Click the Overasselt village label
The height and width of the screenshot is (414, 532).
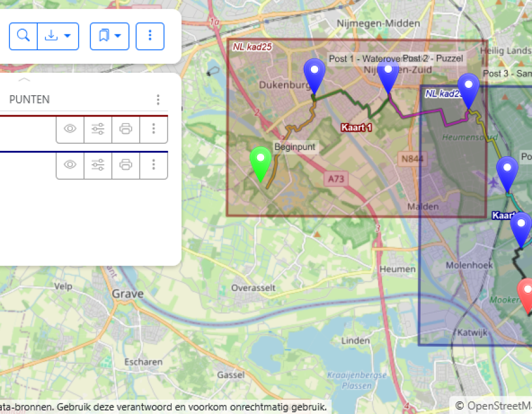(x=254, y=288)
